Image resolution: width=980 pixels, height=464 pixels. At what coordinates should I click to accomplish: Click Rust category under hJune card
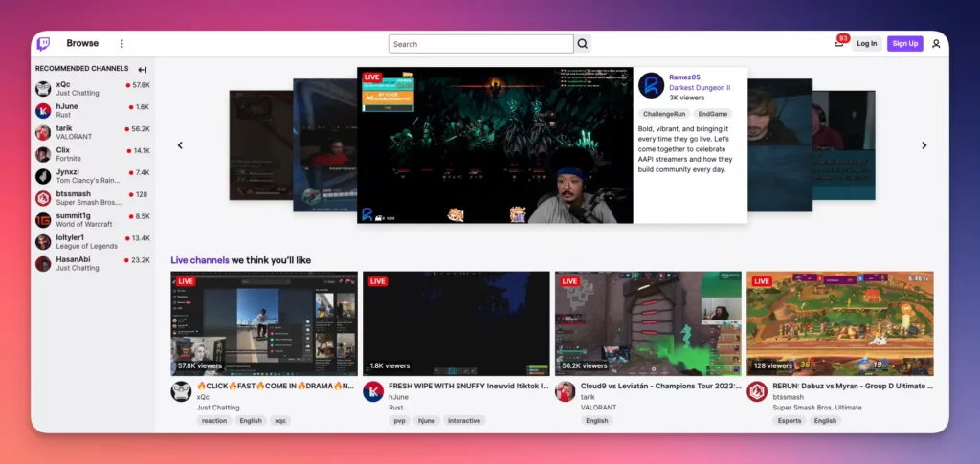click(x=395, y=408)
